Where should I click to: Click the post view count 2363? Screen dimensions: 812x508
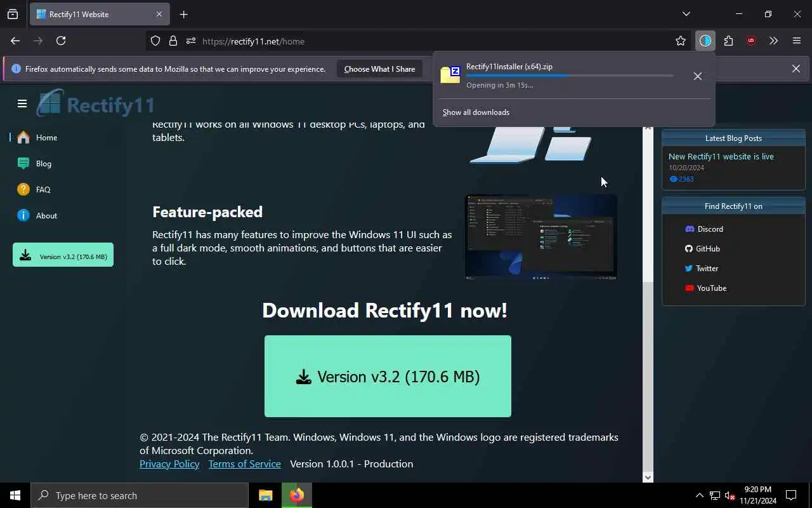pos(681,179)
